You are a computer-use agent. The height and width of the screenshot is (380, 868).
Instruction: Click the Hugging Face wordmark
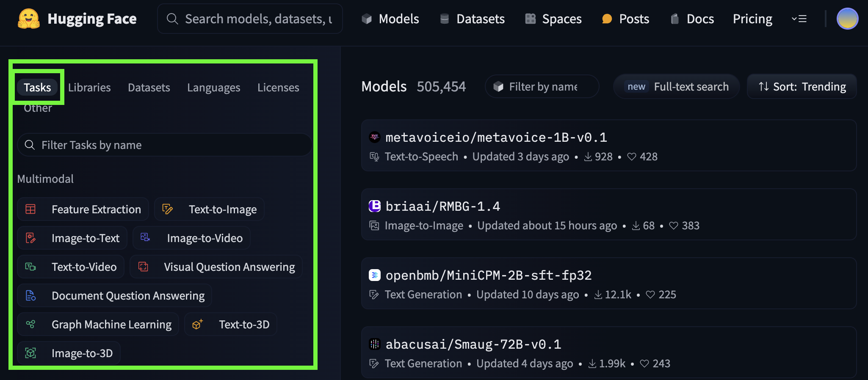tap(92, 19)
